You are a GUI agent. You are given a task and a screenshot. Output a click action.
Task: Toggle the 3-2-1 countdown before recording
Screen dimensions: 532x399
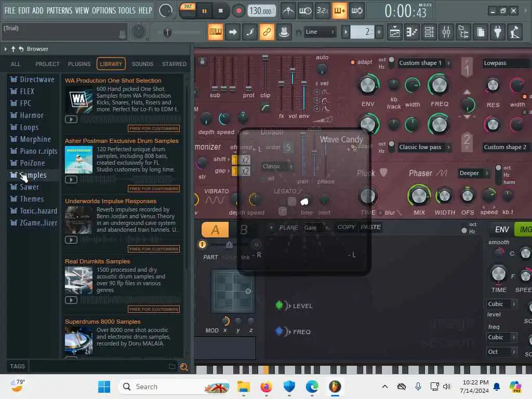[322, 11]
